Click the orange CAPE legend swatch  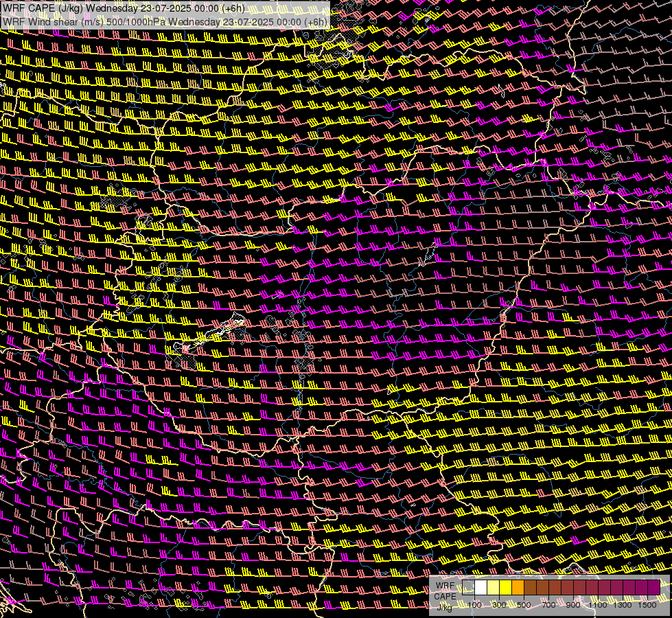[x=518, y=588]
